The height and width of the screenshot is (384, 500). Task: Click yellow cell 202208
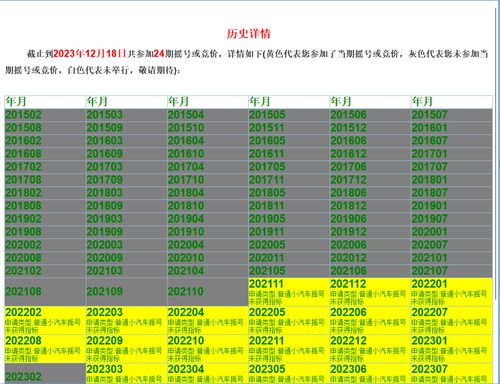pos(45,349)
